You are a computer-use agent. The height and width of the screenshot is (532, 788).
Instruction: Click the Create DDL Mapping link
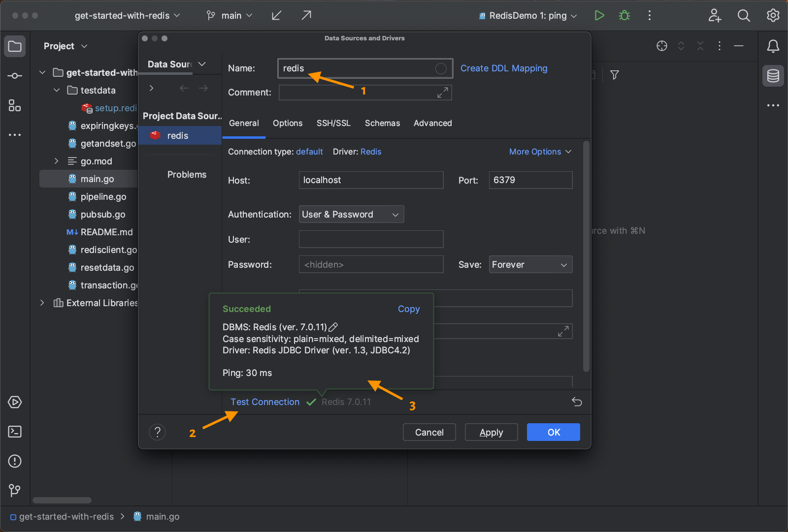503,68
